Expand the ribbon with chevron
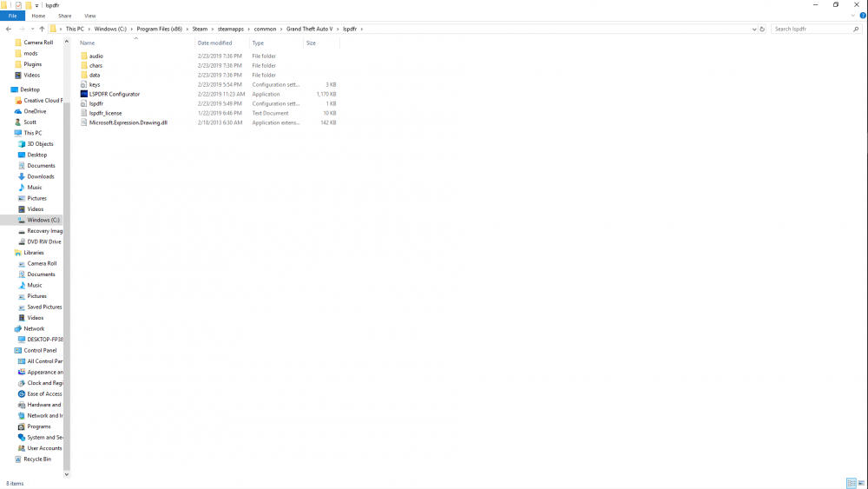 click(853, 16)
